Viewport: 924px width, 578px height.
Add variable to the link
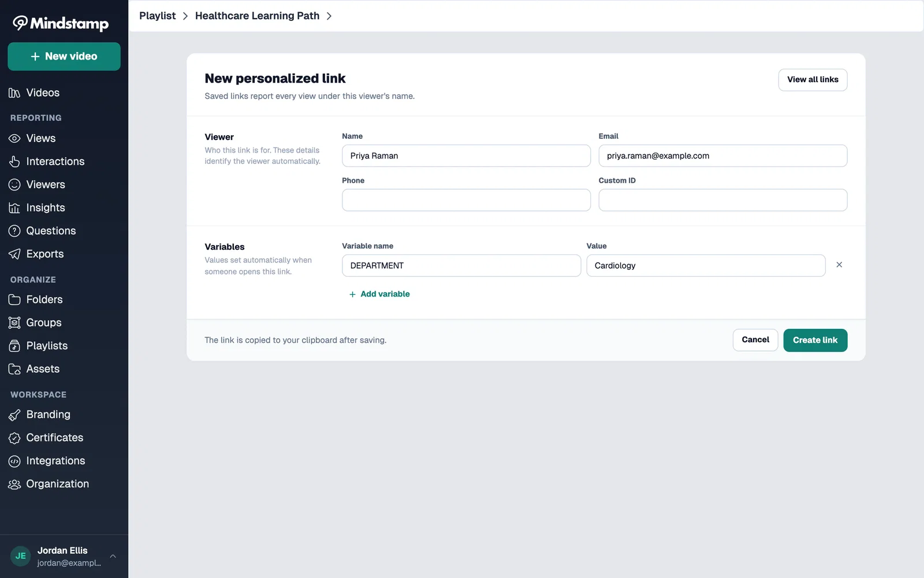coord(379,294)
